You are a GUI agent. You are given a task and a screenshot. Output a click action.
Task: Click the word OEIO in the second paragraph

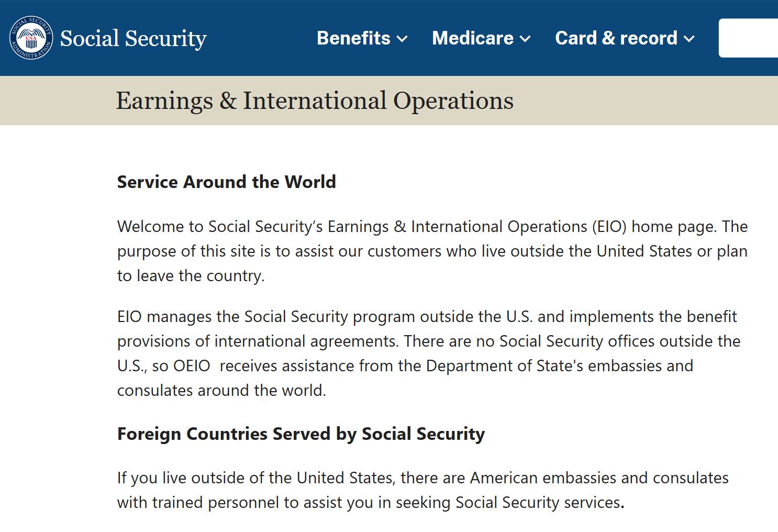[x=192, y=365]
